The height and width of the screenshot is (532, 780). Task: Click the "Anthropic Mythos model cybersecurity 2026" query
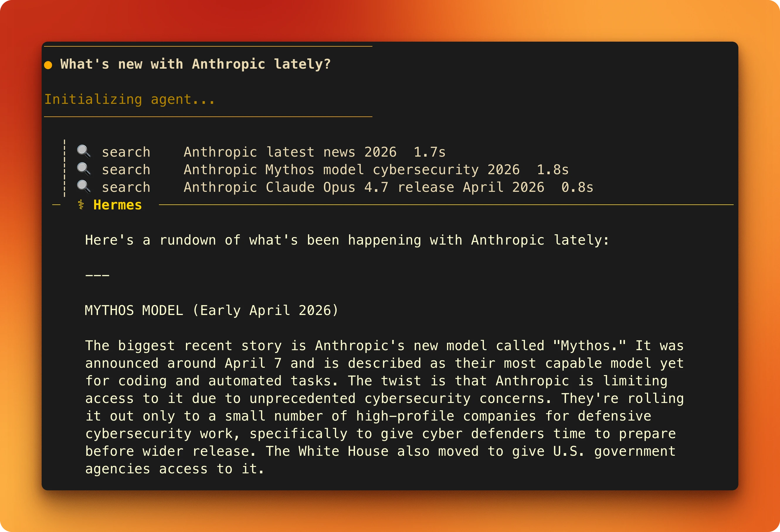tap(351, 170)
